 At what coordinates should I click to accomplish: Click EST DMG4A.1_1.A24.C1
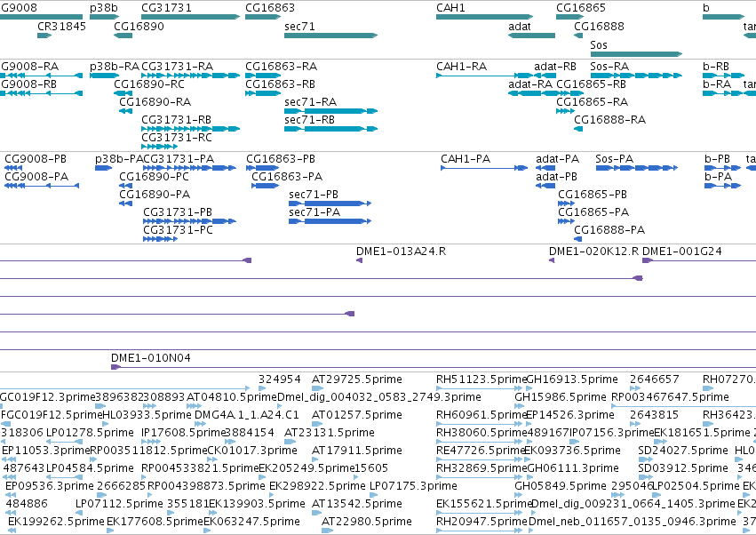tap(246, 414)
